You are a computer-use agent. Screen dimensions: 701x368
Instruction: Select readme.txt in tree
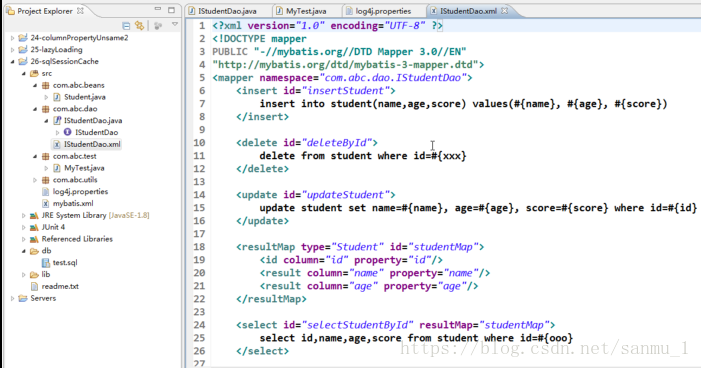60,286
